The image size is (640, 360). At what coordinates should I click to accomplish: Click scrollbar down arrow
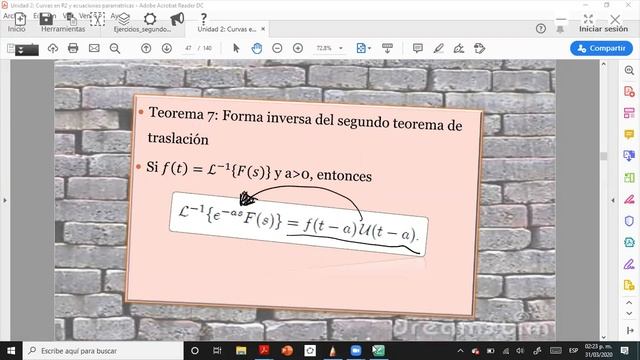click(x=604, y=337)
